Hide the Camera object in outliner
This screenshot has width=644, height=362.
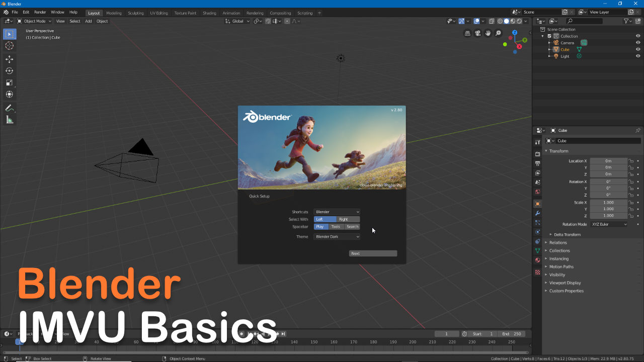638,43
